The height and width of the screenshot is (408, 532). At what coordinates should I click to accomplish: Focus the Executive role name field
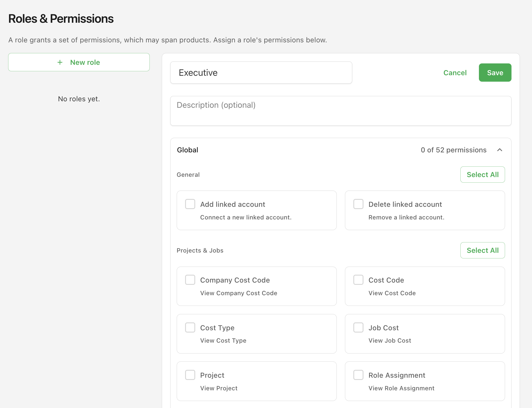[x=261, y=73]
